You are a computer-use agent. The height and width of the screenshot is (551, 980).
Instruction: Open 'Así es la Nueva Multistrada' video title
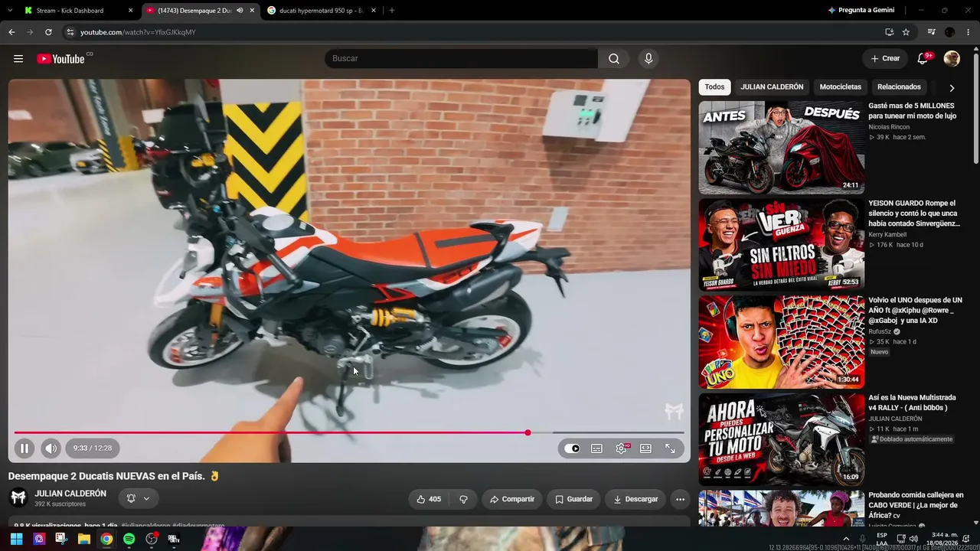pyautogui.click(x=912, y=403)
